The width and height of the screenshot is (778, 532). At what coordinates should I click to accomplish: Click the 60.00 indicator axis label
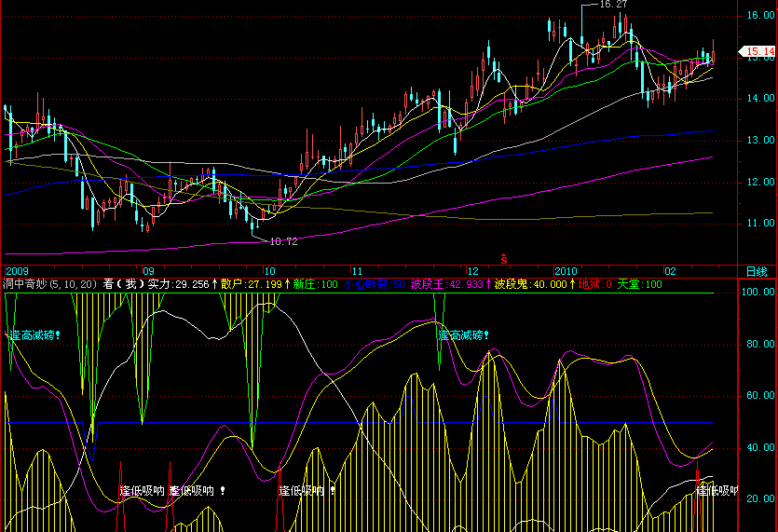(x=760, y=396)
